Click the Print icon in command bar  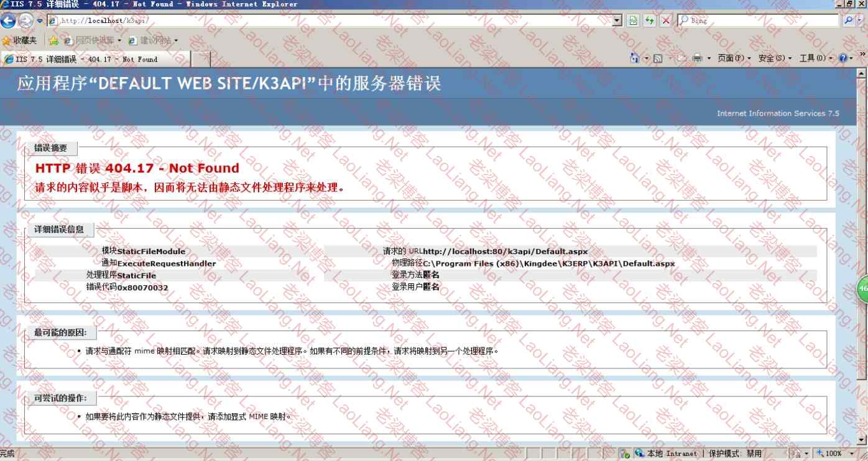tap(698, 58)
